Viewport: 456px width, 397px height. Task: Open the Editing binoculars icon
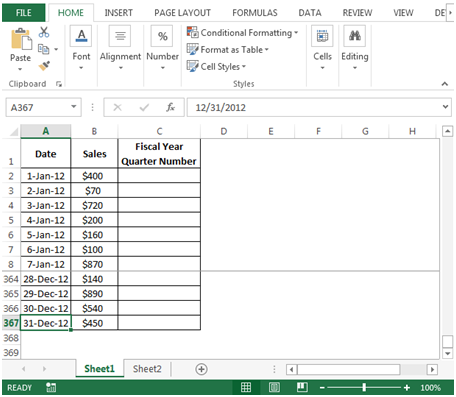click(355, 36)
